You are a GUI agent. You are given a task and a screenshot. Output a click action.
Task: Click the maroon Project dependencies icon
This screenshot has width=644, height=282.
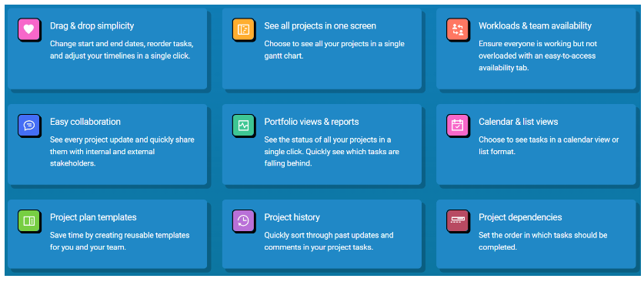point(458,221)
